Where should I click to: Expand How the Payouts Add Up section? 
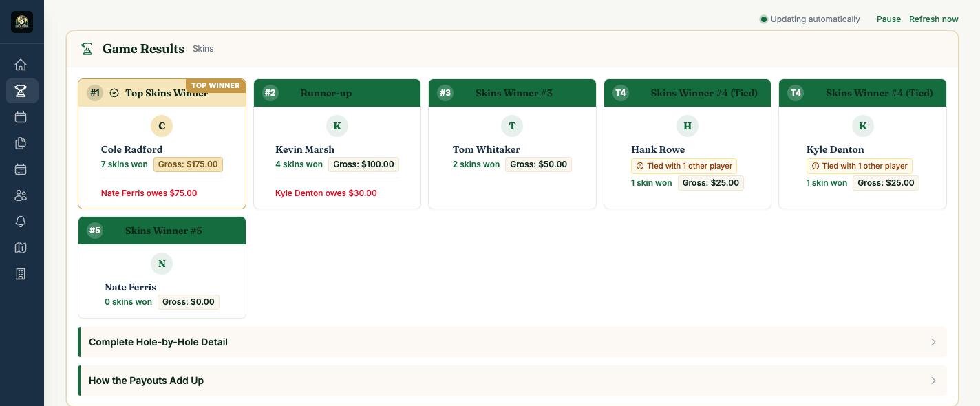tap(512, 381)
